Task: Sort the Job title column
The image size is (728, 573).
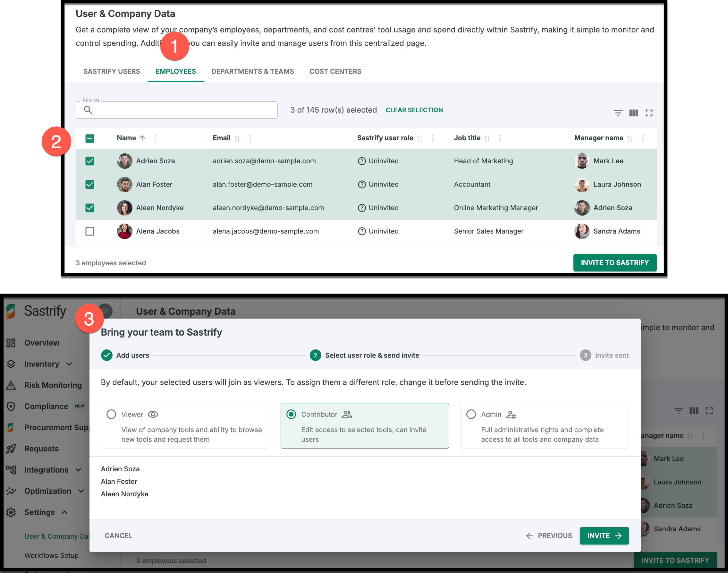Action: point(487,138)
